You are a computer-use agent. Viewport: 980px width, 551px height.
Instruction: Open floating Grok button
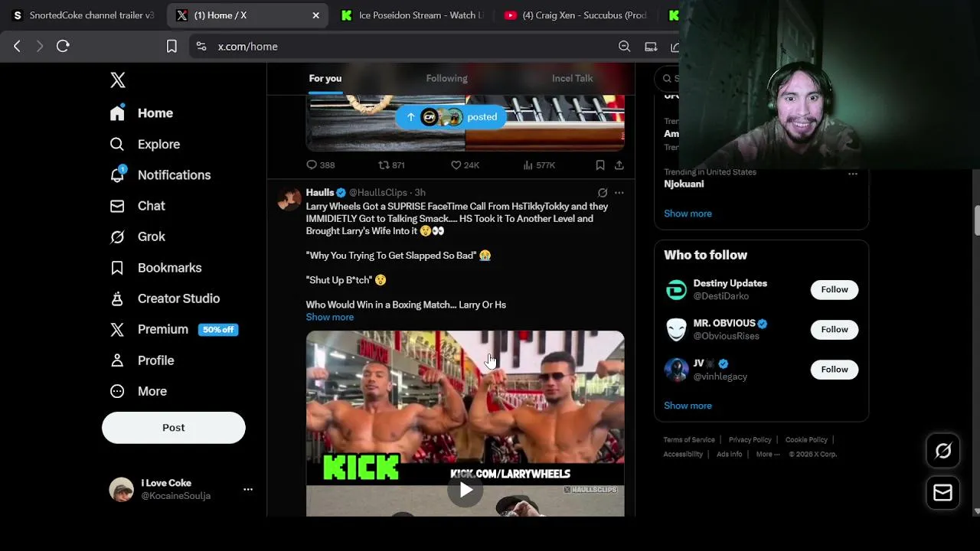tap(943, 451)
